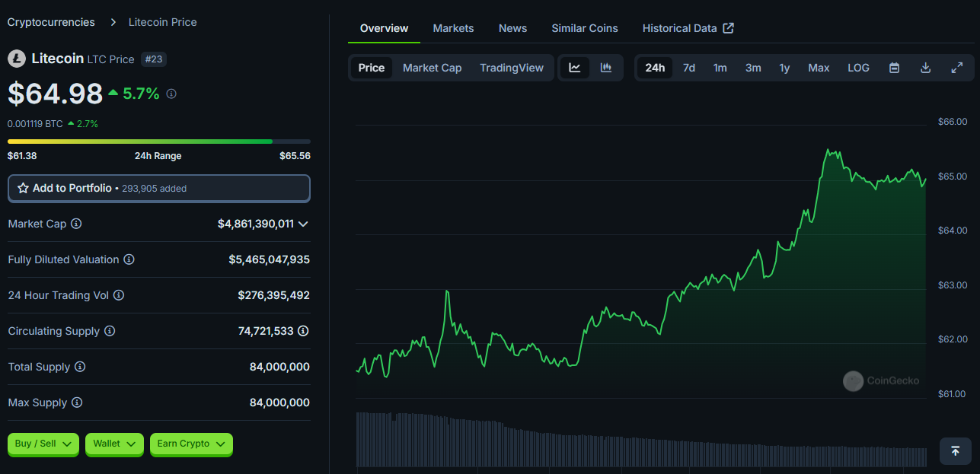
Task: Click the $61.38 range low value
Action: [x=22, y=156]
